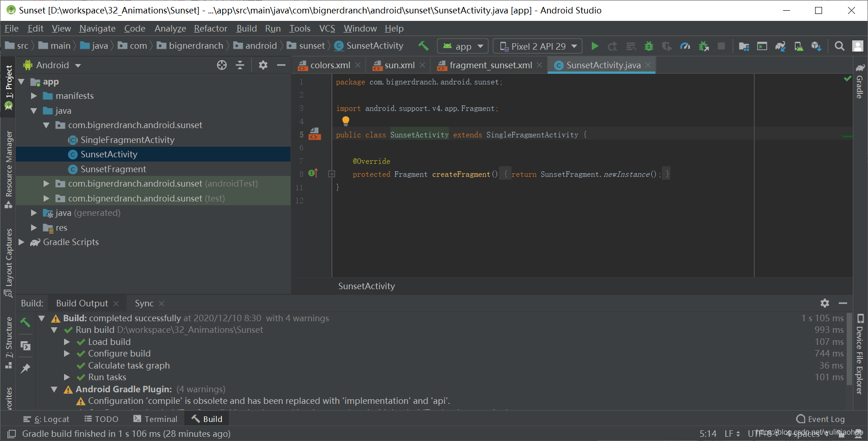868x441 pixels.
Task: Expand the manifests folder
Action: tap(33, 96)
